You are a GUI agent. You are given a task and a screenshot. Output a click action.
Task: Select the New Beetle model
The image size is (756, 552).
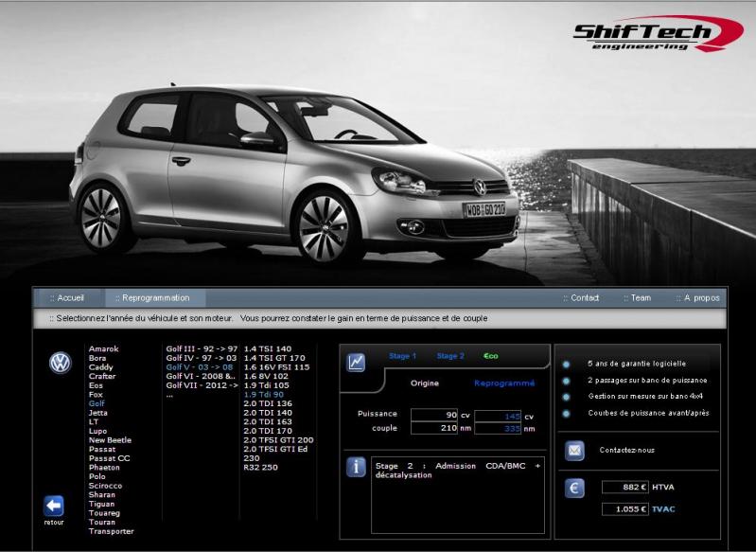(110, 440)
